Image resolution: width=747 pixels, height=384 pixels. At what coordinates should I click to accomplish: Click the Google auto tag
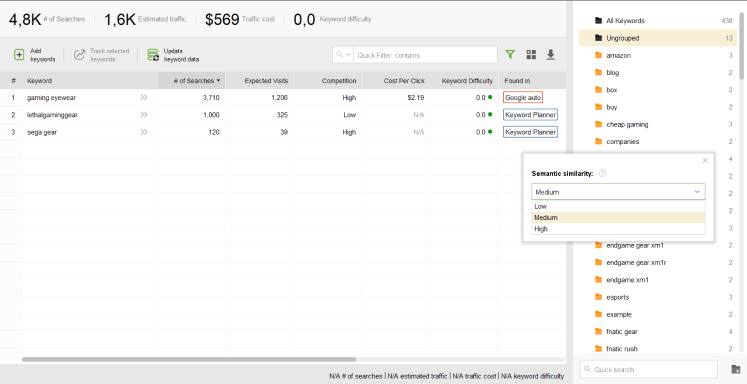[x=523, y=98]
